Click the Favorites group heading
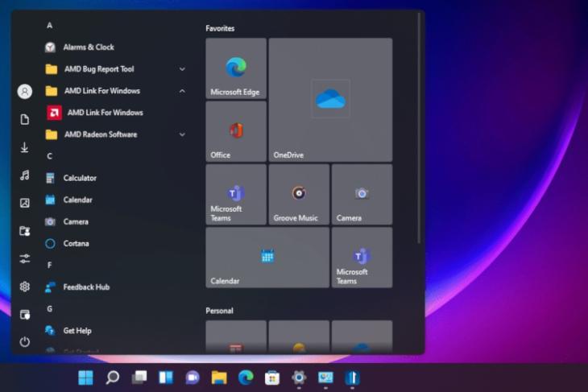This screenshot has height=392, width=588. point(220,28)
